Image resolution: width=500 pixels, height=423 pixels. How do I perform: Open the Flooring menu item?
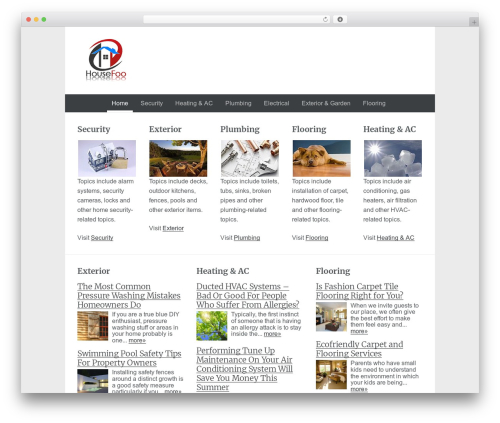click(x=374, y=103)
